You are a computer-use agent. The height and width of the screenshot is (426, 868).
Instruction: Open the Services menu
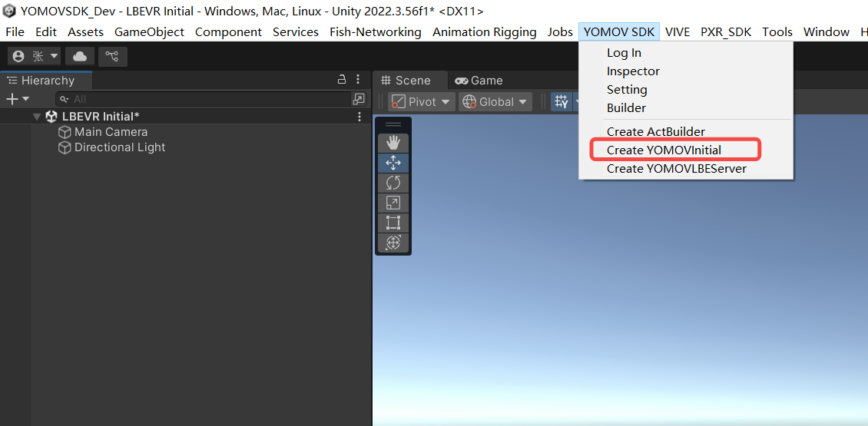pos(296,32)
